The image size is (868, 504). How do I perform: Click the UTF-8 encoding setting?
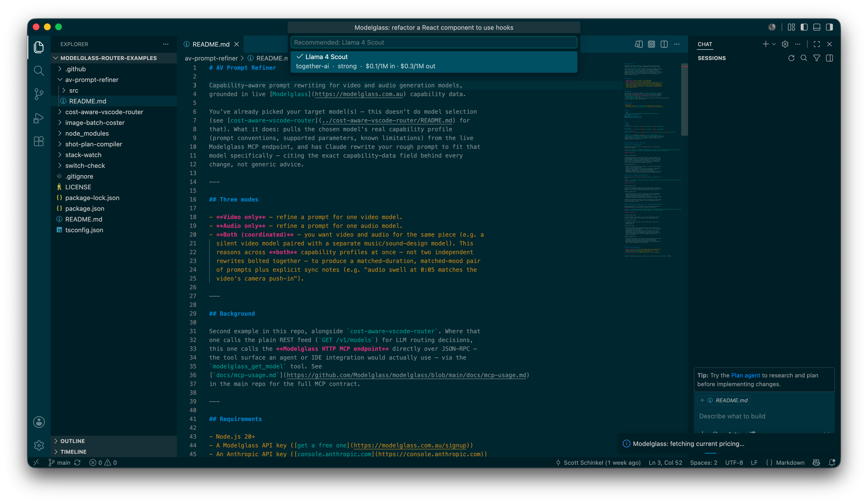pos(734,463)
